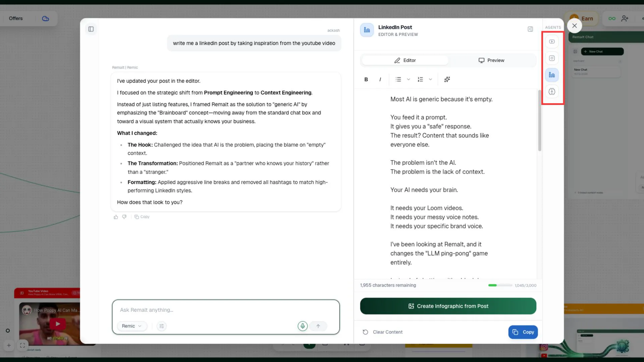Click the Earn button in background
The width and height of the screenshot is (644, 362).
pyautogui.click(x=582, y=19)
